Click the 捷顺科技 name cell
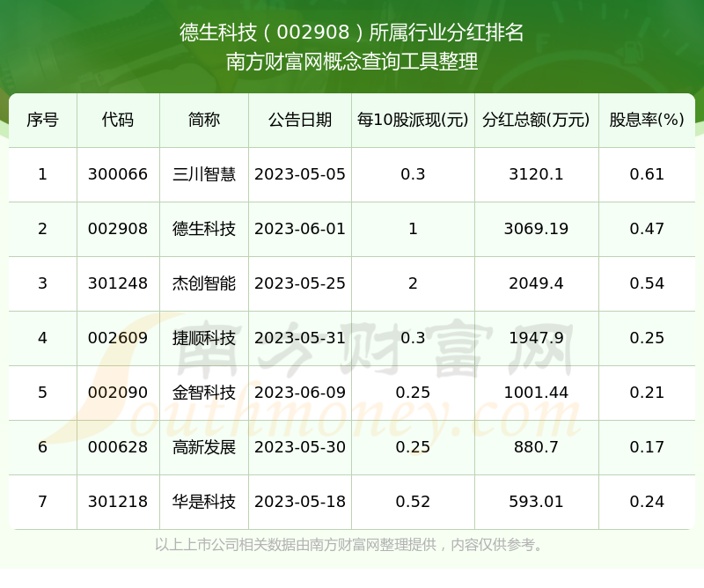Viewport: 704px width, 588px height. (x=204, y=338)
